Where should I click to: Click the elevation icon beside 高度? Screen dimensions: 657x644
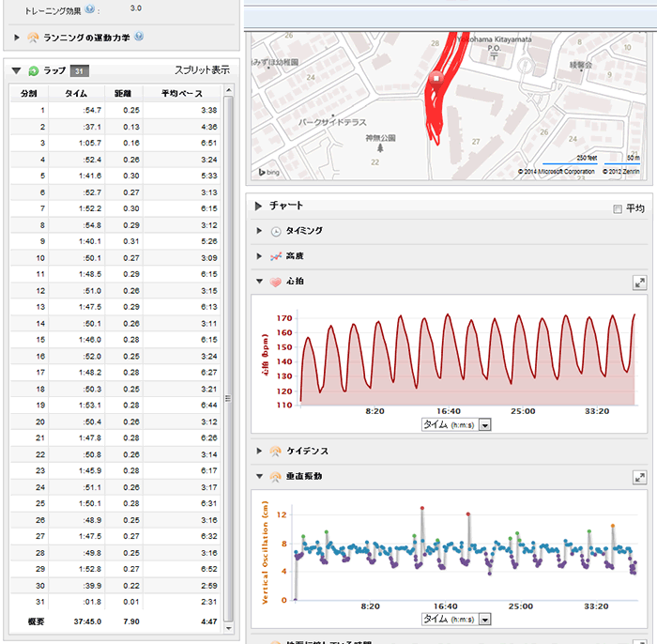[276, 256]
